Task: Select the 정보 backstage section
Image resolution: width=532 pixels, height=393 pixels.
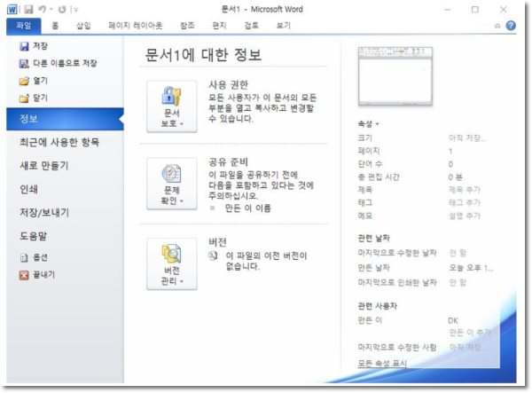Action: [x=65, y=119]
